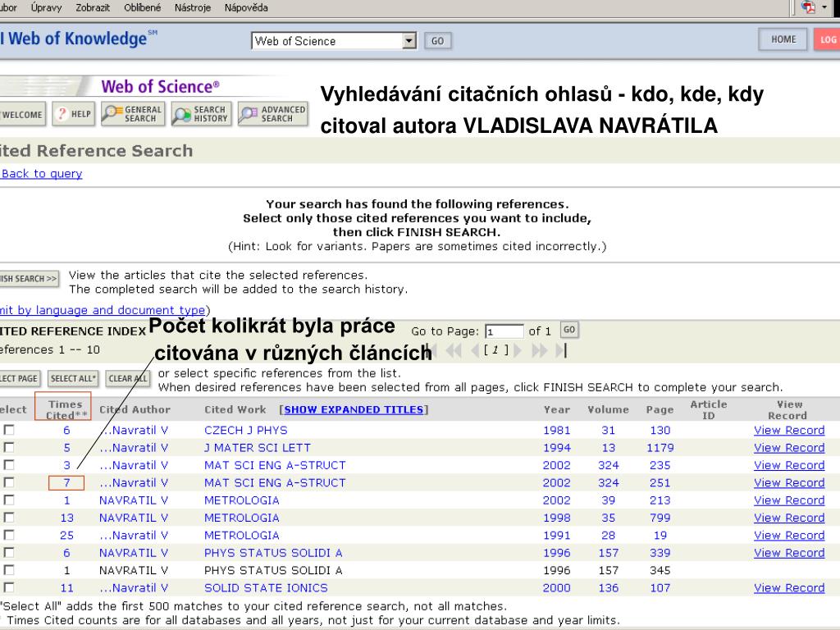Click the SELECT PAGE button
840x630 pixels.
20,378
